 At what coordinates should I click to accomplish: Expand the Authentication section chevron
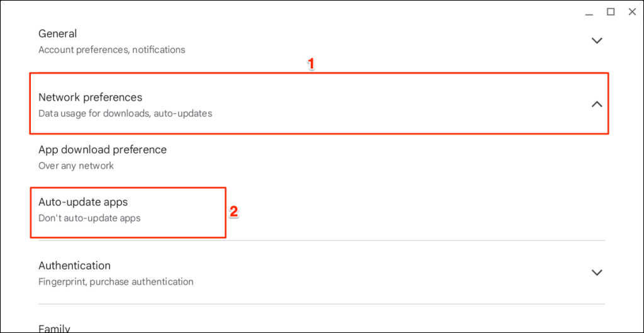click(597, 273)
